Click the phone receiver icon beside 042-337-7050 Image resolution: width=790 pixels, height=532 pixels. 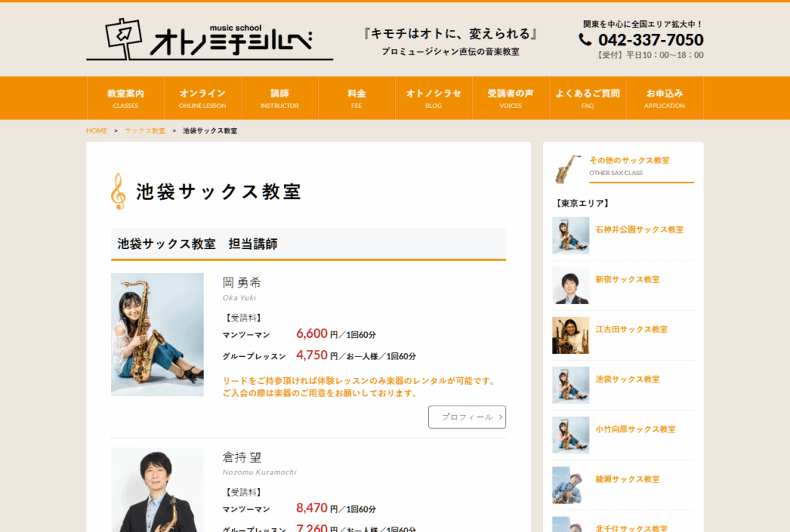[x=584, y=39]
